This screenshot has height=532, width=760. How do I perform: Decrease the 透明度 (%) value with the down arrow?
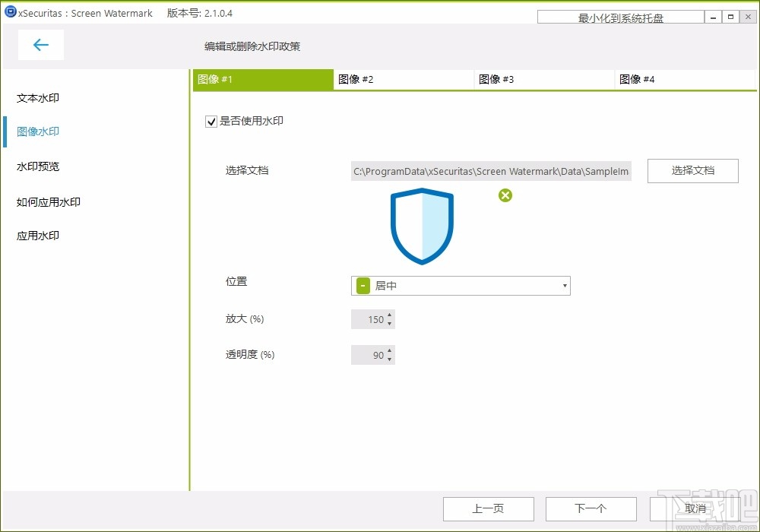390,359
